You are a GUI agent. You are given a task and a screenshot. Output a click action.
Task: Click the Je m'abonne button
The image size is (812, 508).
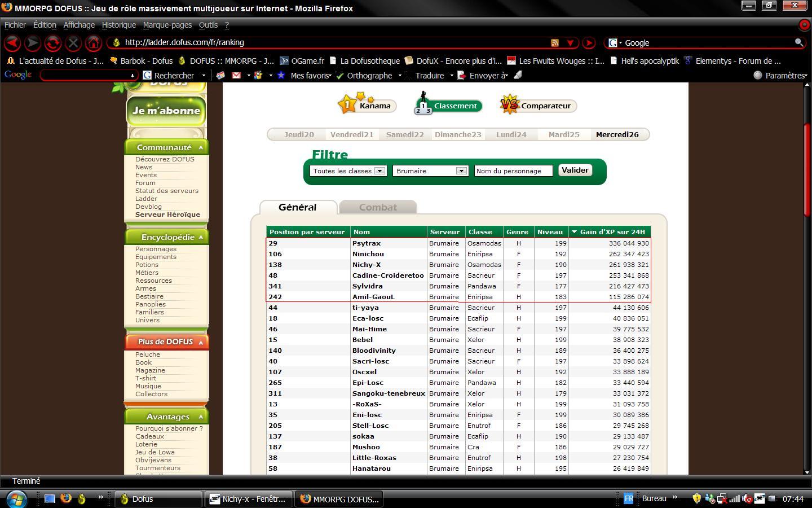tap(166, 111)
